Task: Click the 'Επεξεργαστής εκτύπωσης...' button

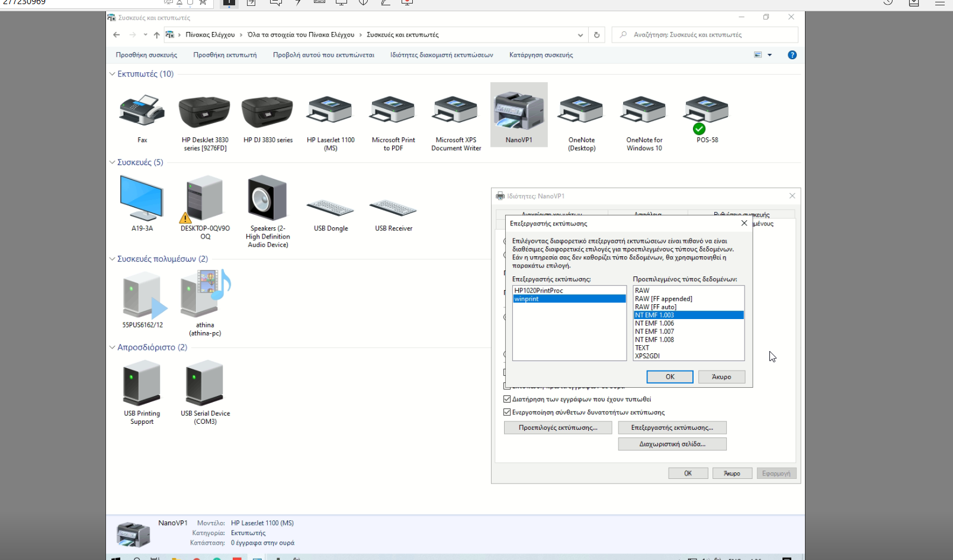Action: [672, 427]
